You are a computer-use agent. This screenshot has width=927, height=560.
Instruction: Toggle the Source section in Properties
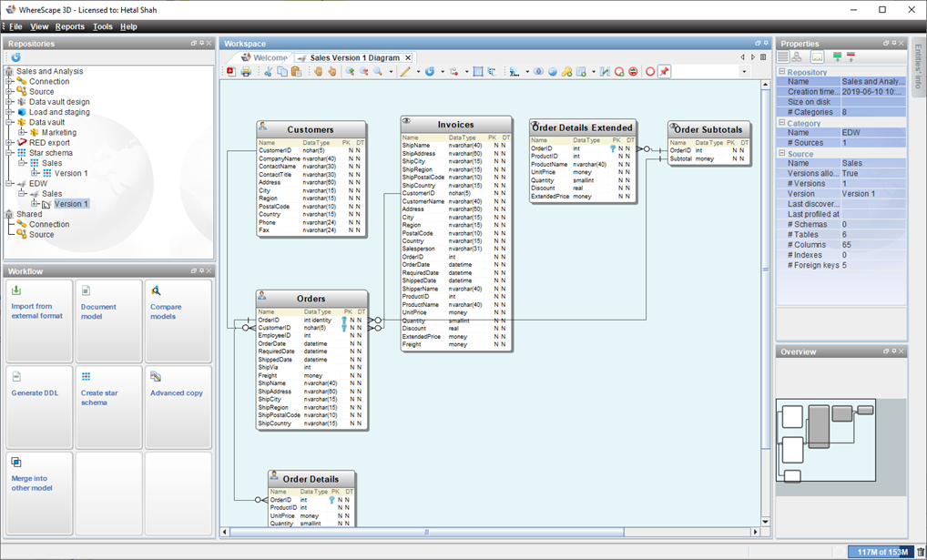pos(781,154)
